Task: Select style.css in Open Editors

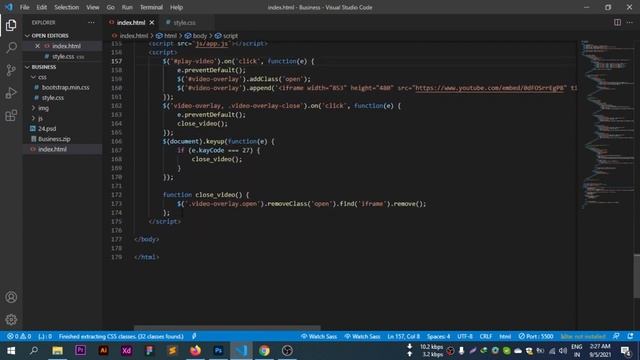Action: coord(62,56)
